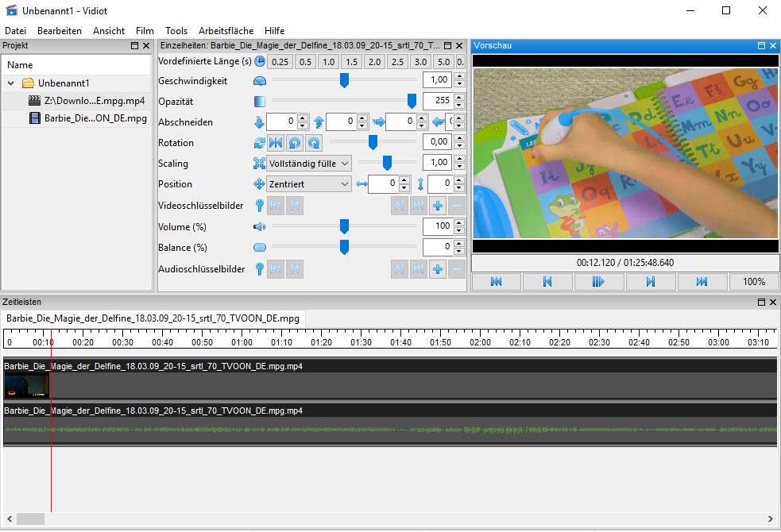
Task: Open the Scaling mode dropdown
Action: pos(309,164)
